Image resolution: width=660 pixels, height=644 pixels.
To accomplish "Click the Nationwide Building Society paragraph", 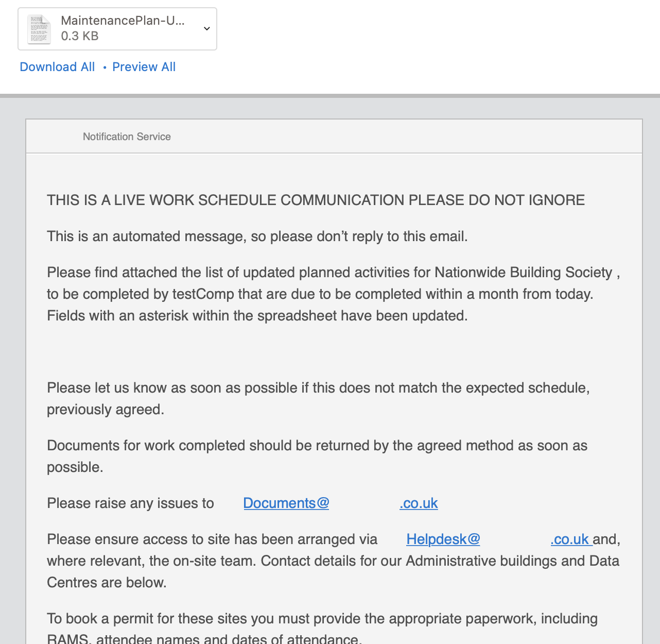I will pyautogui.click(x=334, y=283).
